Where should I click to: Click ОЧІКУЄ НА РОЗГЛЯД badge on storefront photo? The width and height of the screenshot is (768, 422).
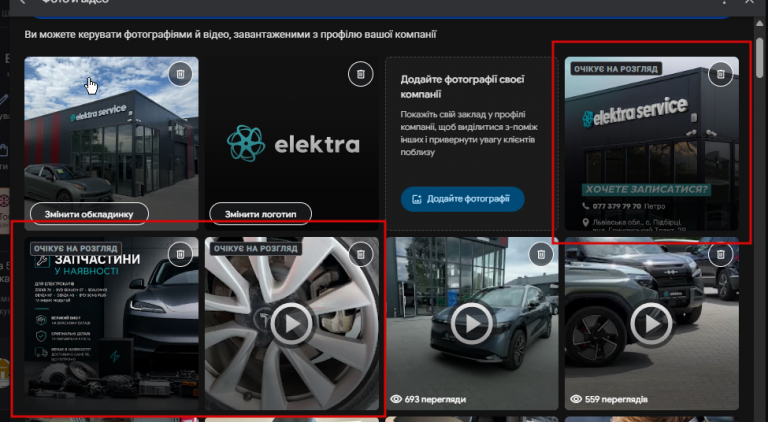[616, 69]
